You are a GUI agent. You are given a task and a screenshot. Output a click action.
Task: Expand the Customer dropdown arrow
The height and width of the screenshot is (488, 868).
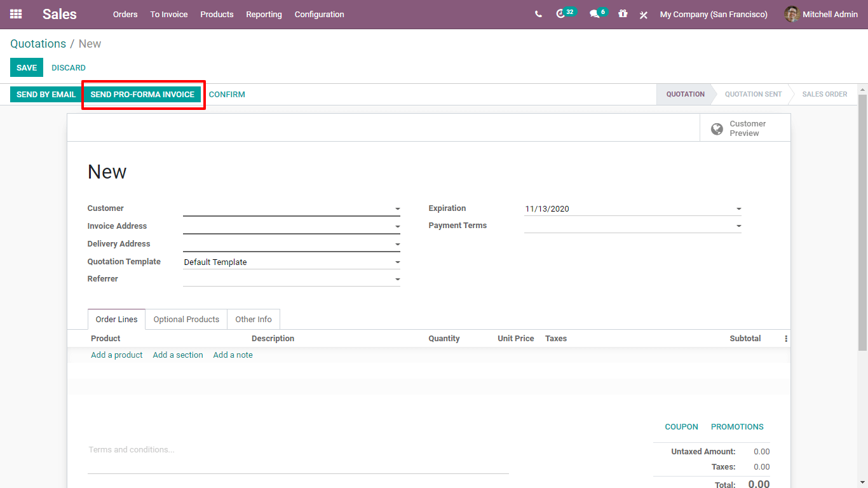pyautogui.click(x=397, y=209)
